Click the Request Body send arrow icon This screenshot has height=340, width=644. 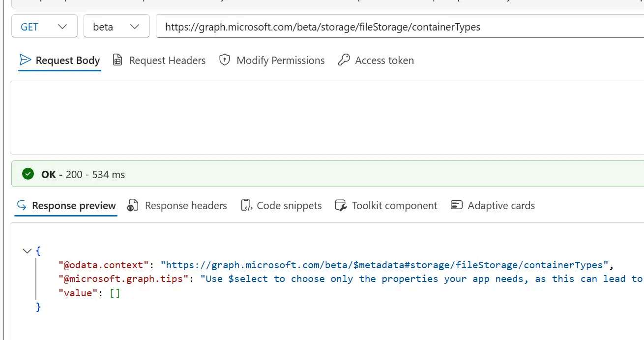click(x=25, y=60)
